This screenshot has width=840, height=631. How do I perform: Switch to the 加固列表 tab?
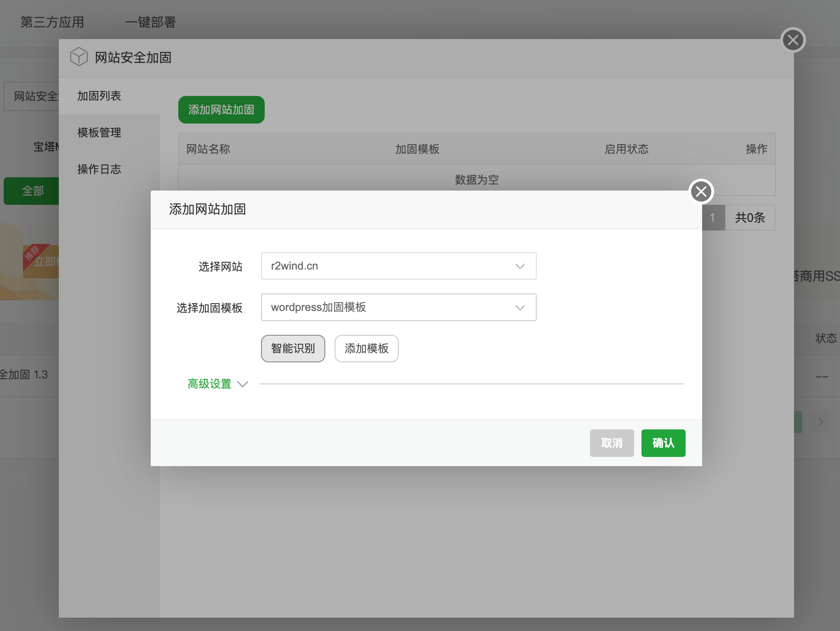(x=109, y=96)
